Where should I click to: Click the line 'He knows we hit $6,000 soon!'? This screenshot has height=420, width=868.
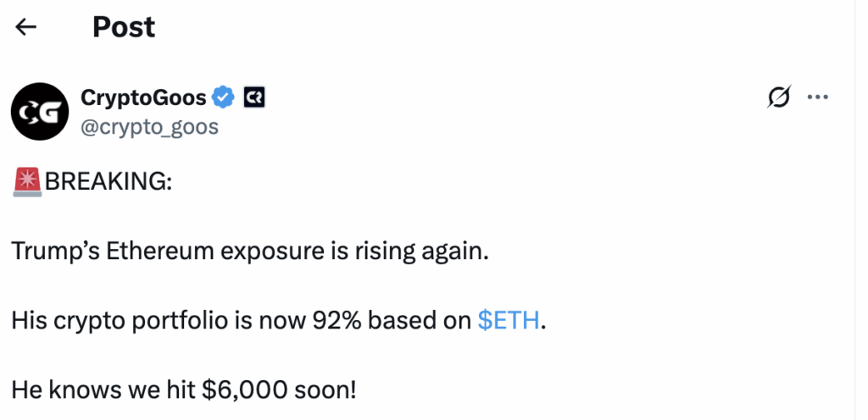(x=184, y=390)
